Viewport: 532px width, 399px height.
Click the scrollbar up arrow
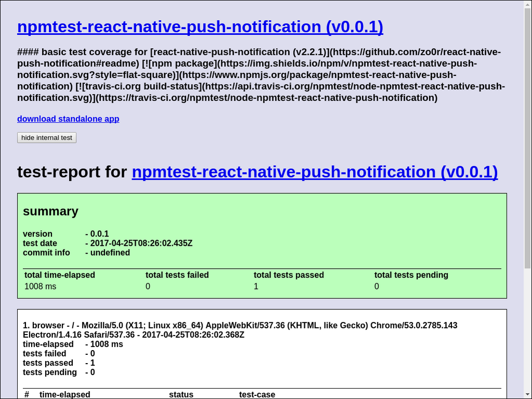pyautogui.click(x=527, y=4)
